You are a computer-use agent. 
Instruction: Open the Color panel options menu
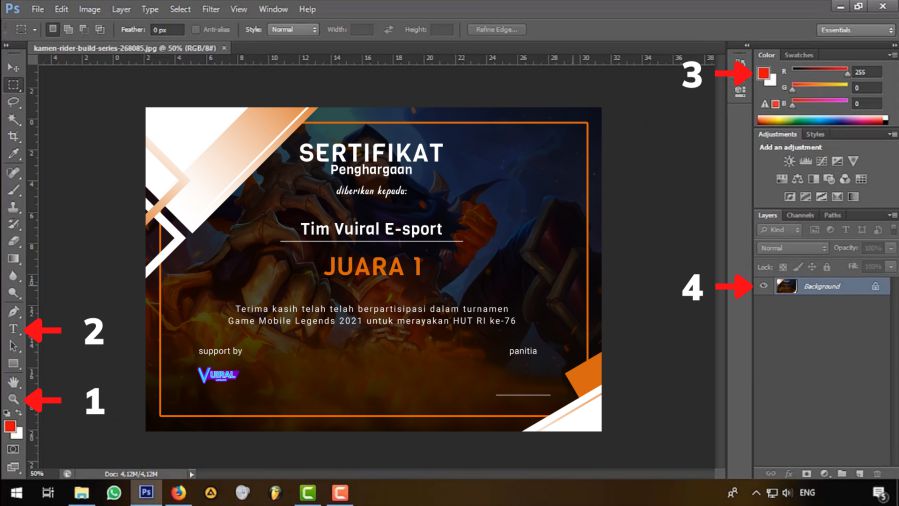click(x=892, y=55)
